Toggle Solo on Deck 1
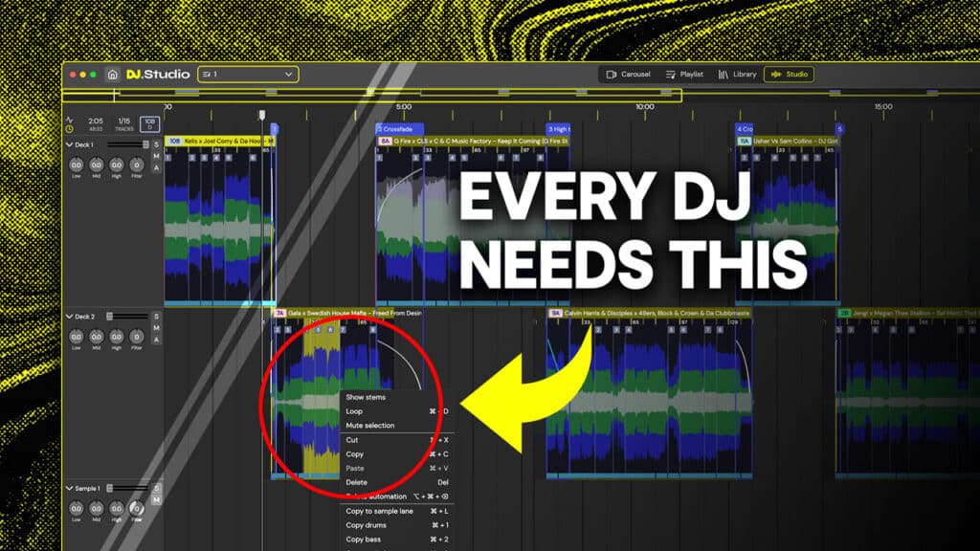980x551 pixels. click(x=156, y=144)
